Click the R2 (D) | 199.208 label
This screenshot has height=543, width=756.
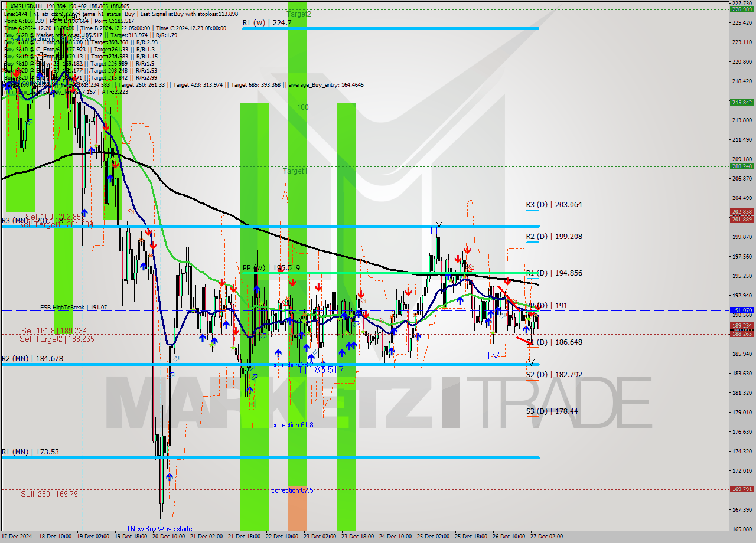[554, 237]
